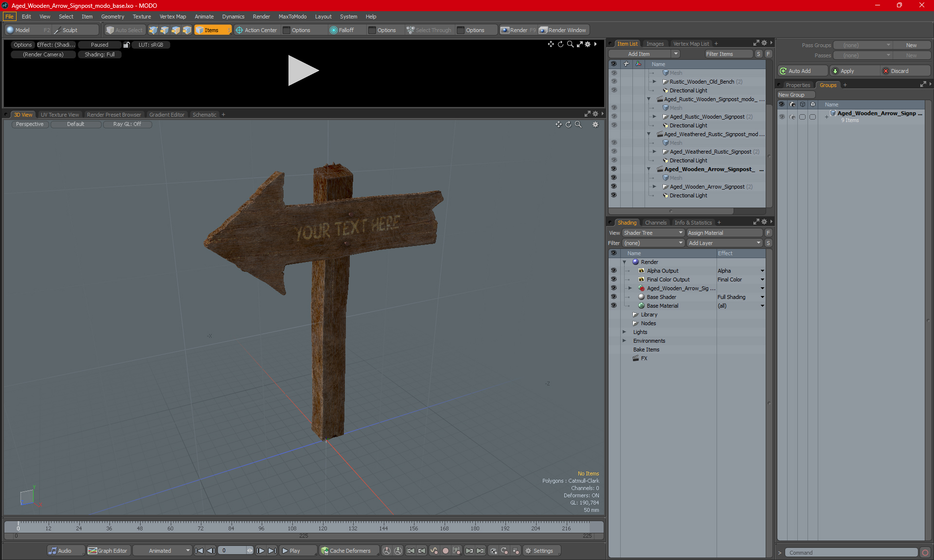
Task: Open the Add Layer dropdown
Action: (x=724, y=243)
